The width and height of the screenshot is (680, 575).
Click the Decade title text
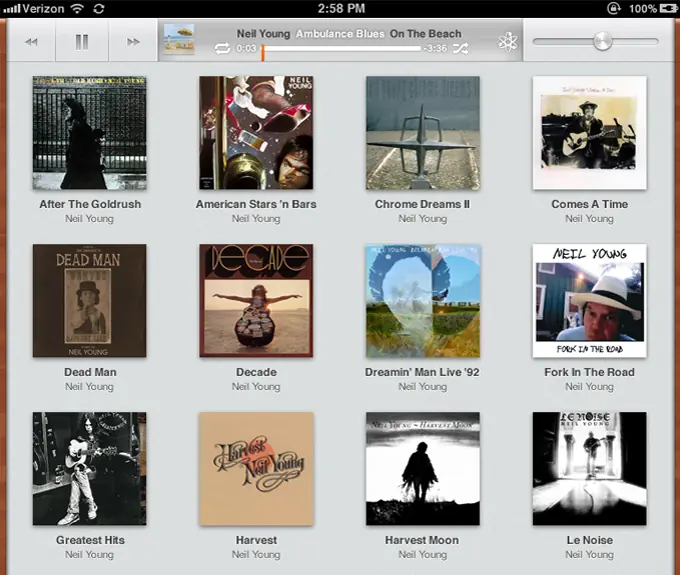click(256, 372)
